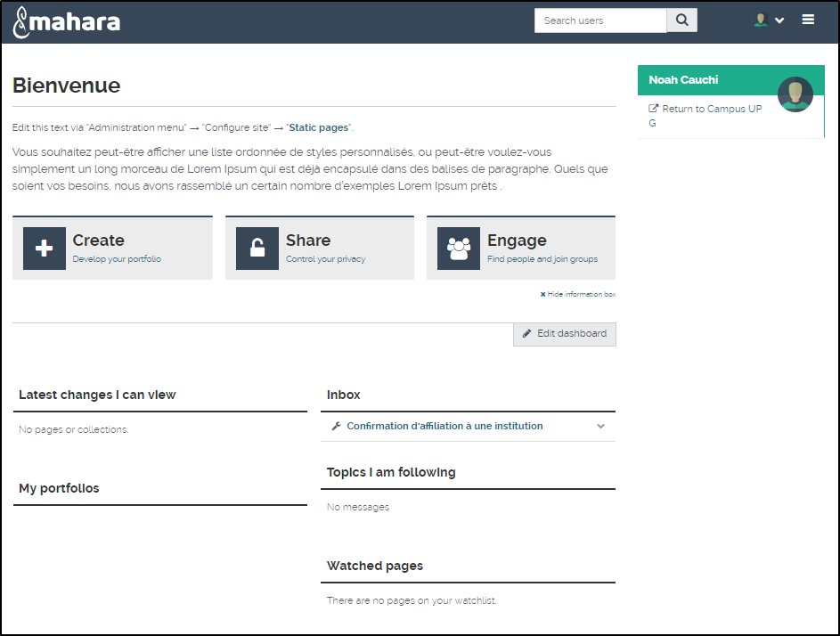Image resolution: width=840 pixels, height=636 pixels.
Task: Click the Create plus icon
Action: tap(45, 249)
